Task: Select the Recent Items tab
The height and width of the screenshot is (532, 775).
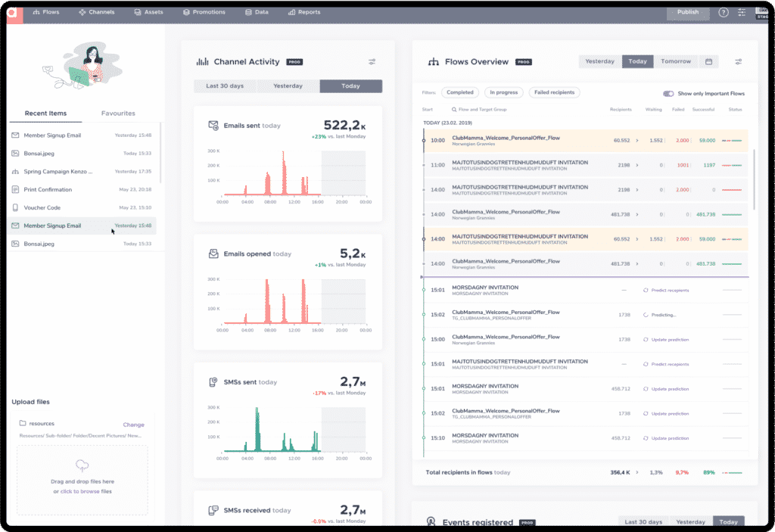Action: pyautogui.click(x=45, y=114)
